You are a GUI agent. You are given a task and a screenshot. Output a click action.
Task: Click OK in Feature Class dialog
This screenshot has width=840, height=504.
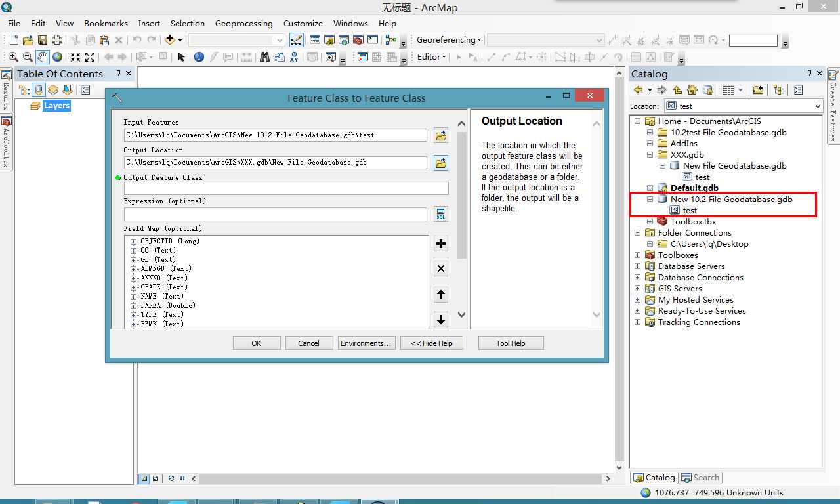click(x=257, y=343)
